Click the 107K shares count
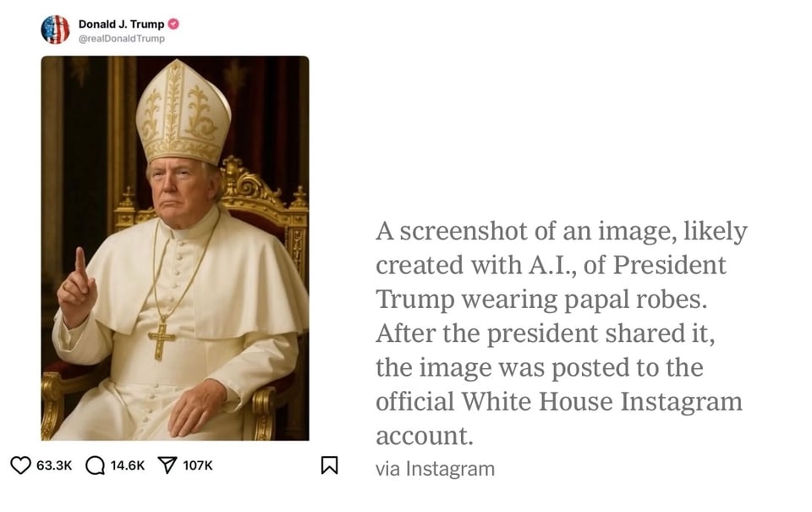This screenshot has width=812, height=512. 197,465
